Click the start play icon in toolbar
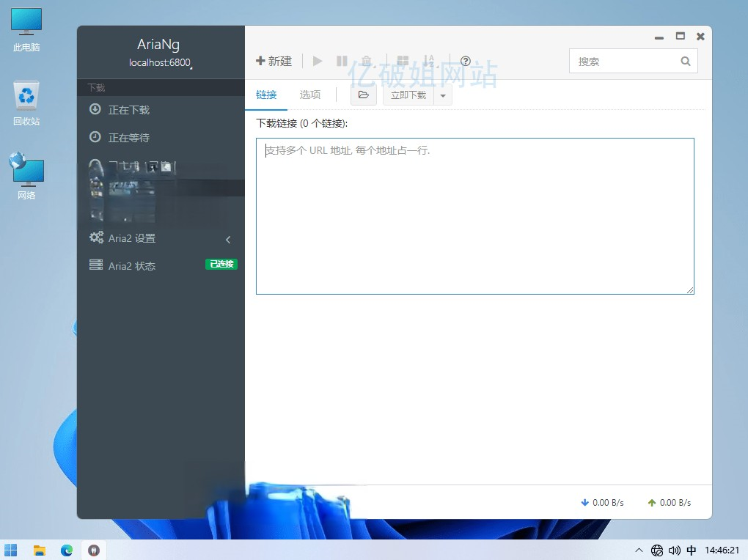 click(x=318, y=61)
